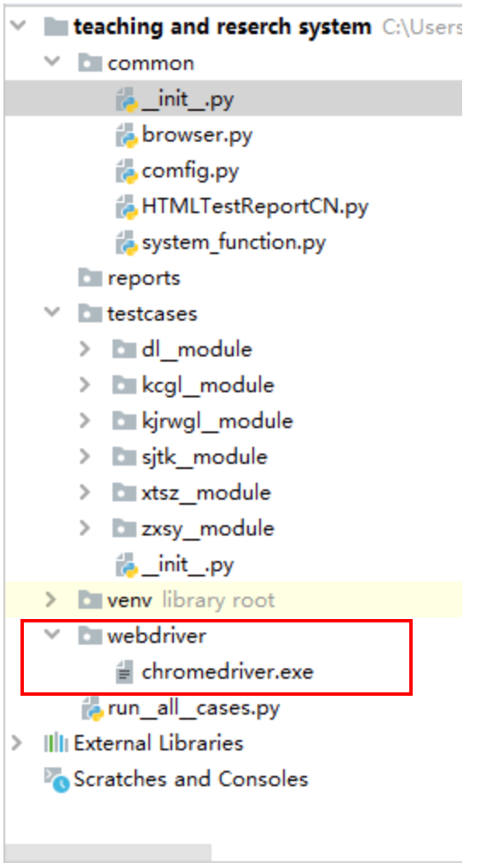Collapse the teaching and reserch system root
486x868 pixels.
[18, 26]
